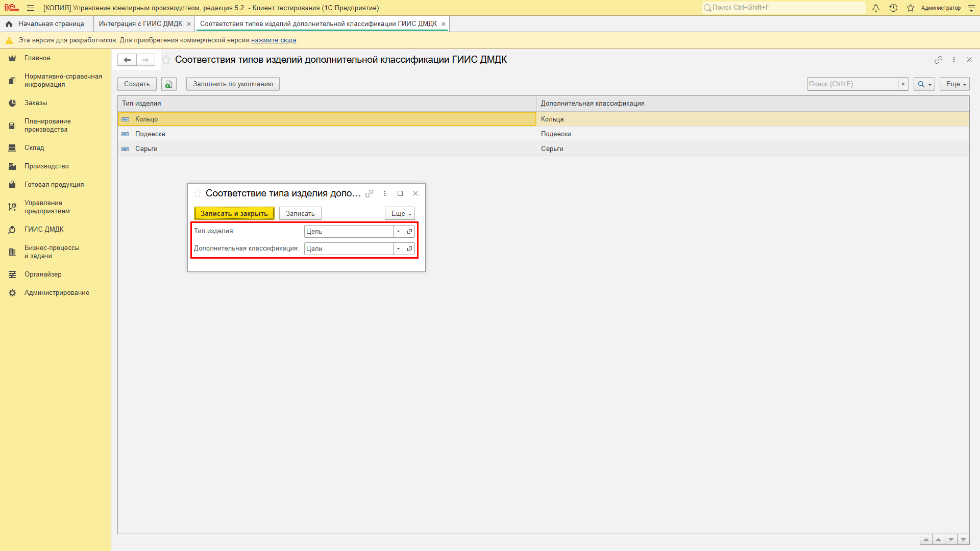Image resolution: width=980 pixels, height=551 pixels.
Task: Click the Записать и закрыть button
Action: click(234, 213)
